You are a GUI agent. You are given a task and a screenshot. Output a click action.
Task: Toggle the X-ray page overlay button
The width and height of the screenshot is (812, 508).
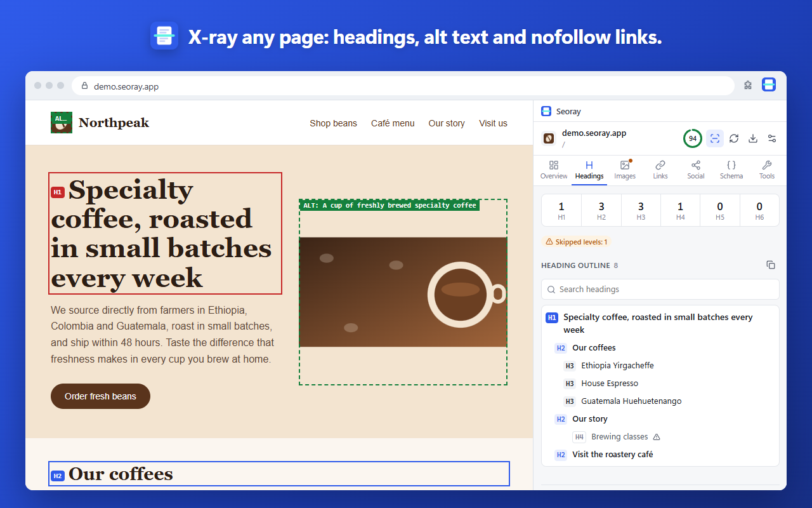click(x=715, y=138)
